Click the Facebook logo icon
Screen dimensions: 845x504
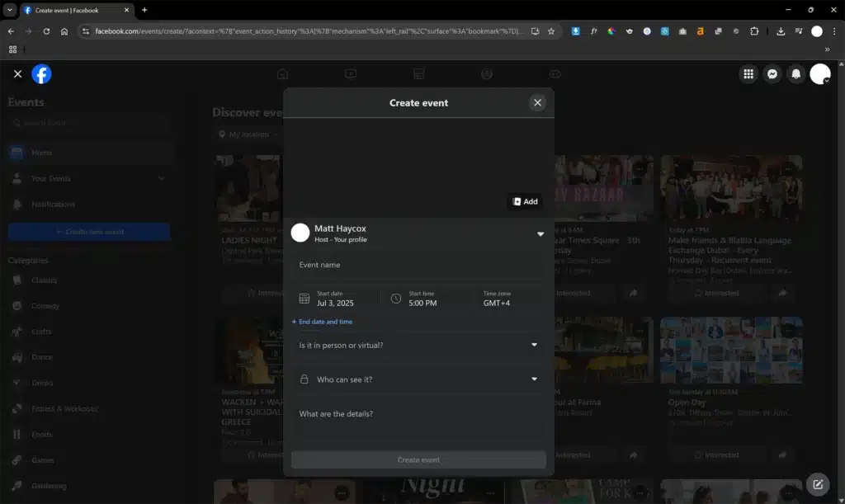coord(41,73)
